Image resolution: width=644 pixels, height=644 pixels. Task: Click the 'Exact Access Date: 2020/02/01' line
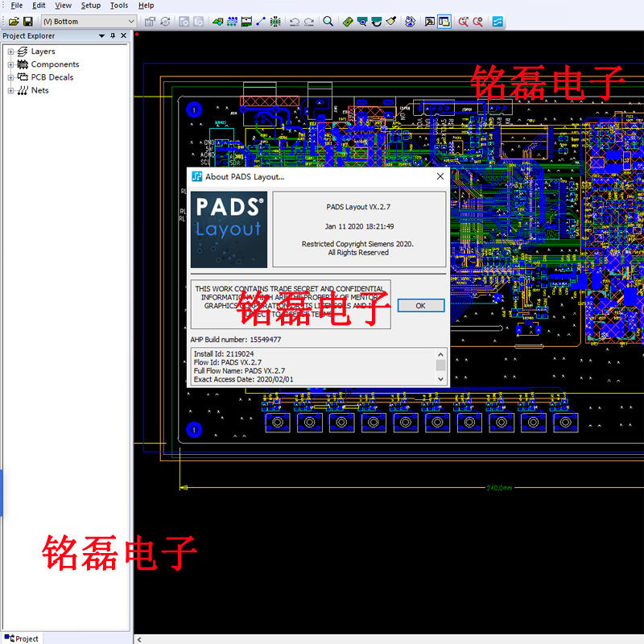(244, 379)
